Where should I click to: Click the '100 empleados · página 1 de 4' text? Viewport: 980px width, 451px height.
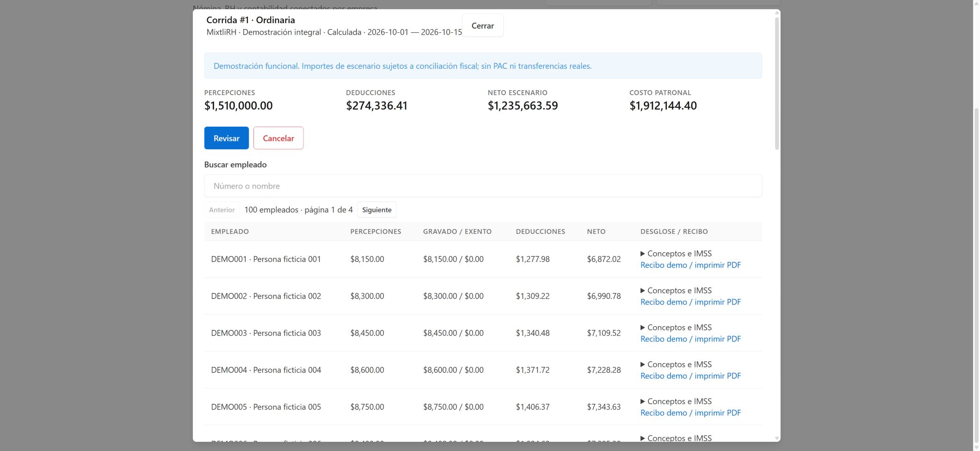[x=298, y=210]
